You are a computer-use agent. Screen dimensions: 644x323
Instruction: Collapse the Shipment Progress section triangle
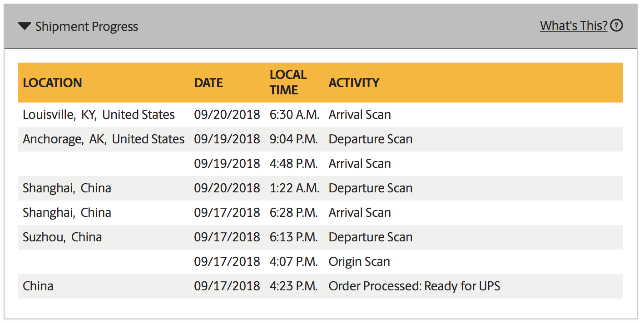pyautogui.click(x=24, y=26)
